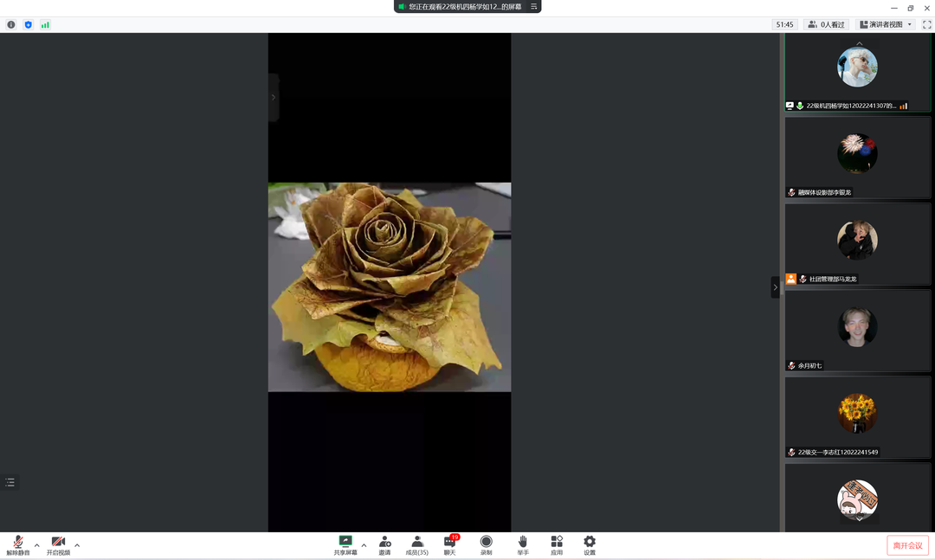Image resolution: width=935 pixels, height=560 pixels.
Task: Click the 0人看过 viewers button
Action: pos(826,25)
